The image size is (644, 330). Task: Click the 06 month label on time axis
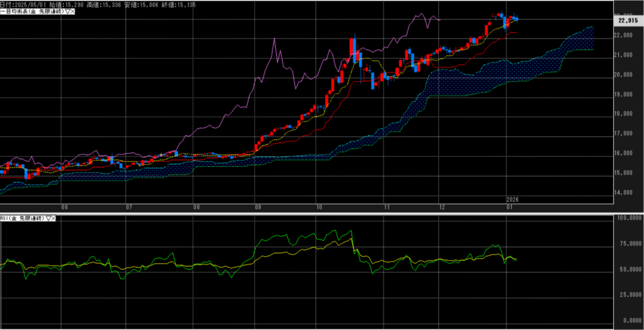click(x=64, y=207)
